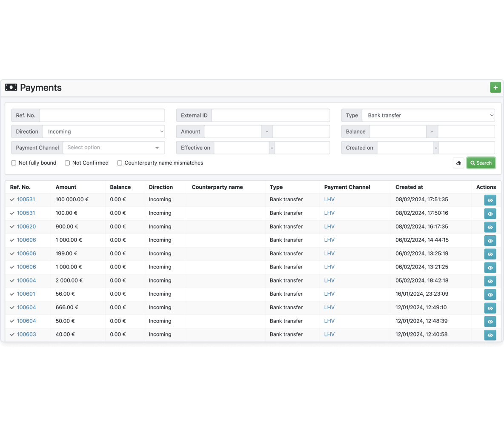Open the Direction dropdown showing Incoming

click(103, 131)
